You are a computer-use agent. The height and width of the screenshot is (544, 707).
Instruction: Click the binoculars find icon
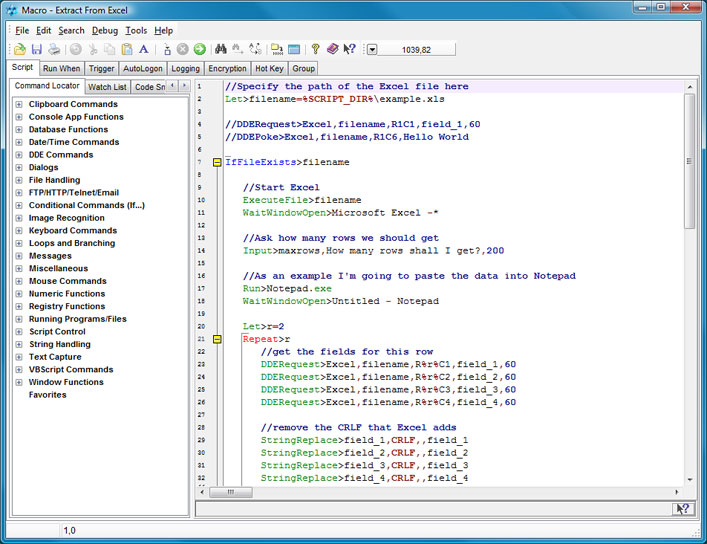[221, 49]
